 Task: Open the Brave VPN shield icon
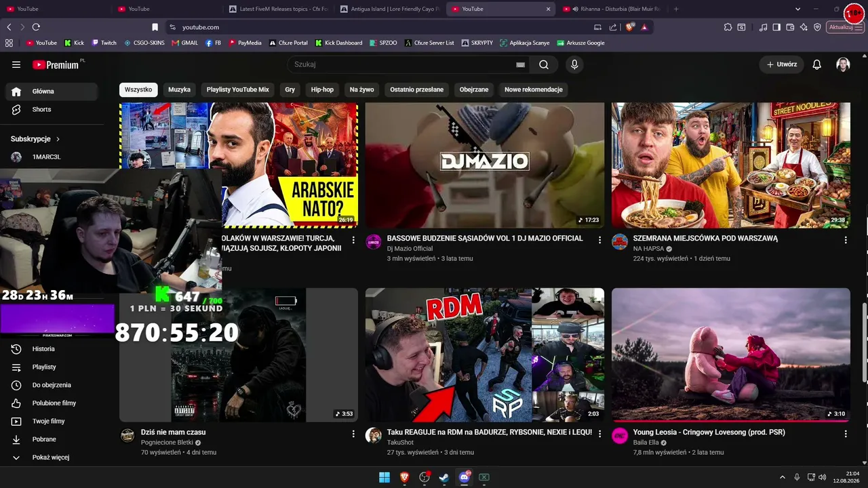tap(817, 27)
